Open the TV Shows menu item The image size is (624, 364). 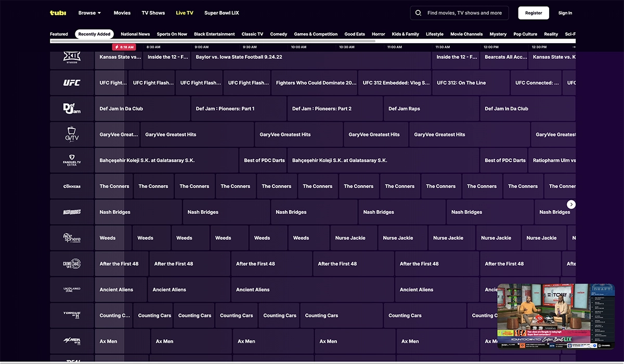pos(153,13)
